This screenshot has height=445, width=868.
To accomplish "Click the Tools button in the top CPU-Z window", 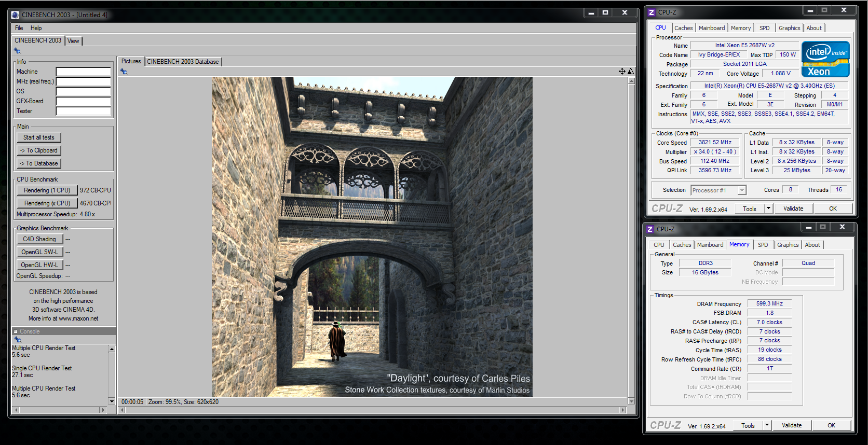I will (x=750, y=208).
